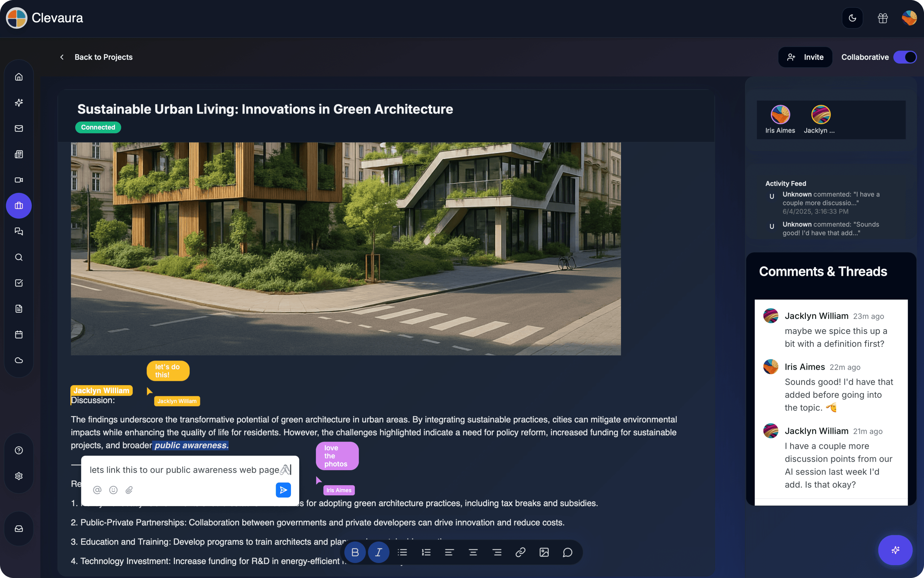Open the Mail sidebar icon

[18, 128]
